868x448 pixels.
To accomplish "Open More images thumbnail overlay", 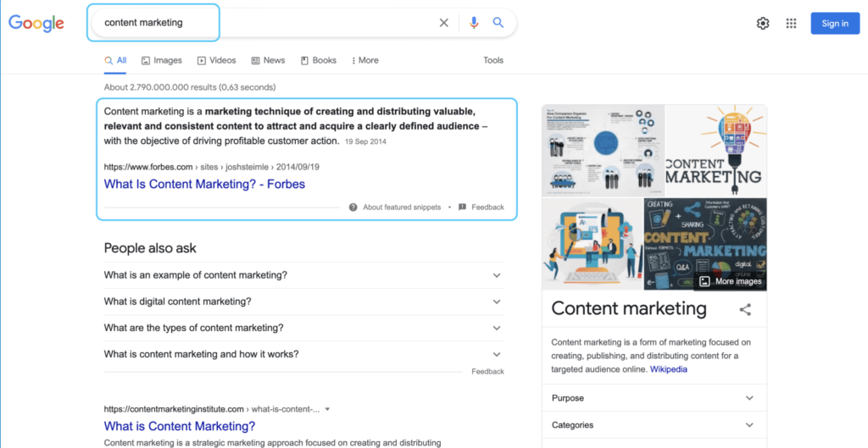I will pos(731,281).
